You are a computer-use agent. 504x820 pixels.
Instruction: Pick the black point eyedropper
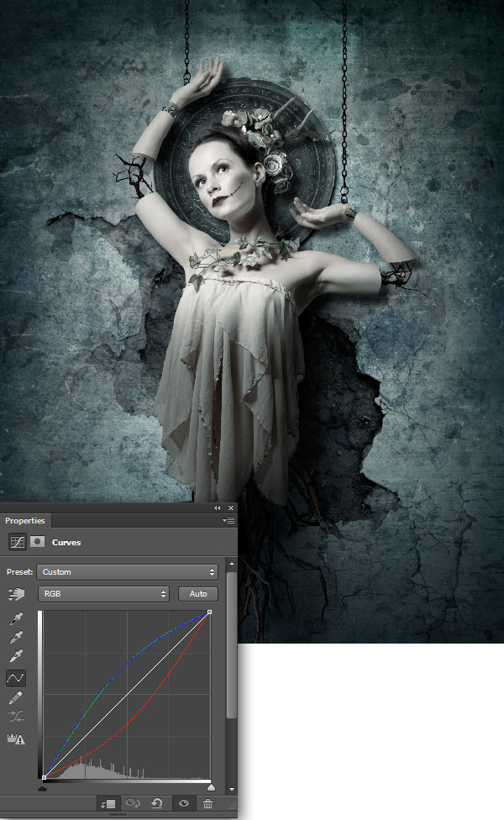[x=16, y=619]
